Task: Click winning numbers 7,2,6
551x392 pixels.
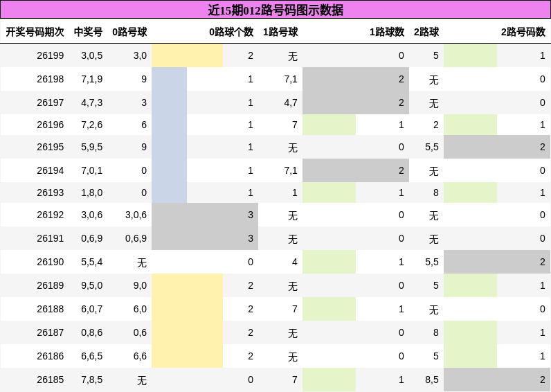Action: point(91,125)
